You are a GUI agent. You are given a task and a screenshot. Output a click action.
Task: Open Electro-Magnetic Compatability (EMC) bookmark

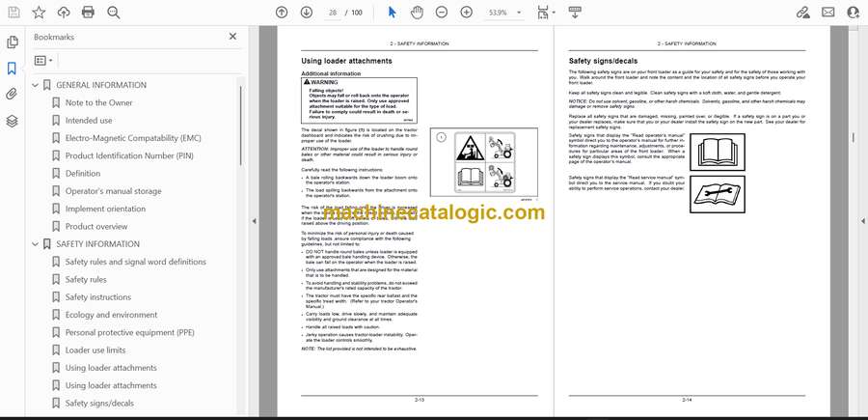(133, 138)
